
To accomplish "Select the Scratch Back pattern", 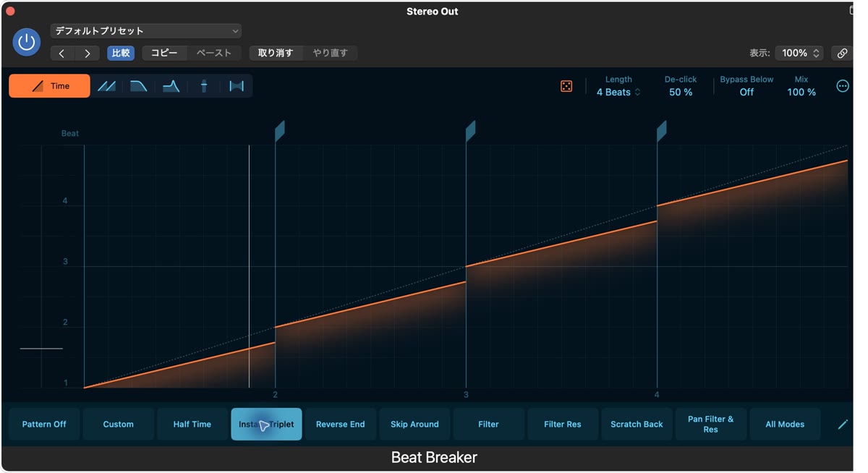I will click(637, 425).
